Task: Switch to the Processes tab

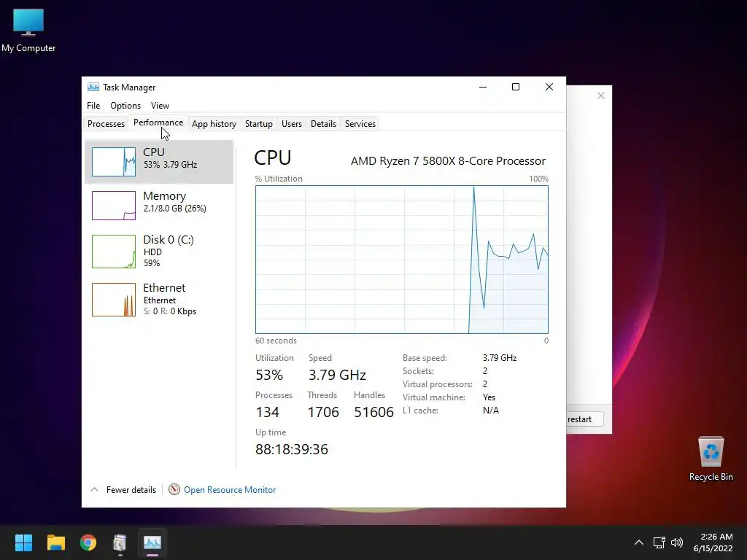Action: pos(106,124)
